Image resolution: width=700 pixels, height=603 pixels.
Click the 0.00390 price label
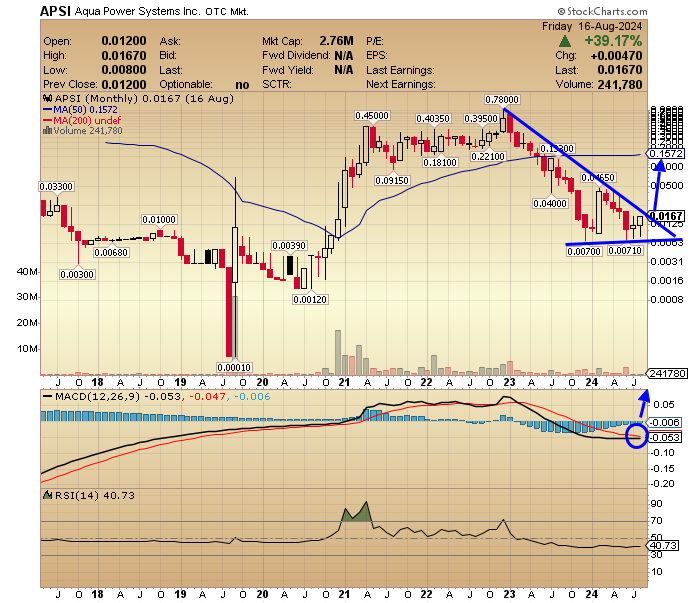pyautogui.click(x=289, y=245)
